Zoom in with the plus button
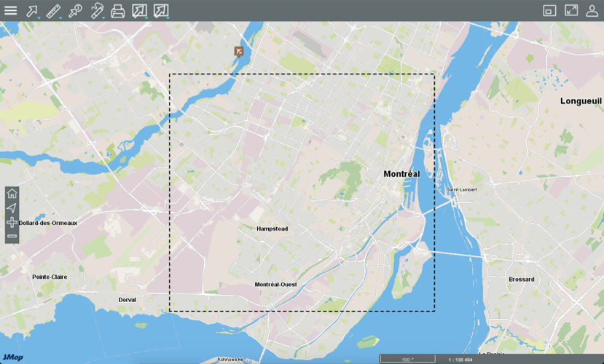The image size is (604, 364). click(12, 222)
